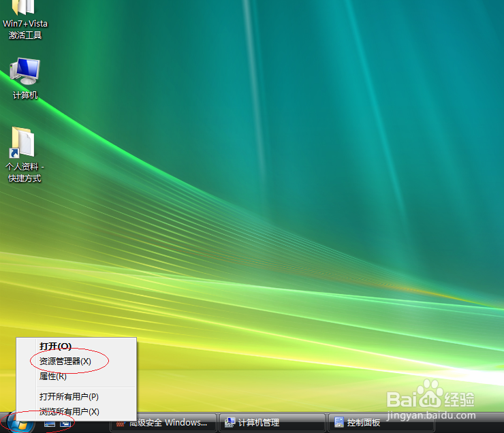This screenshot has height=433, width=504.
Task: Click the Windows Start orb
Action: (20, 424)
